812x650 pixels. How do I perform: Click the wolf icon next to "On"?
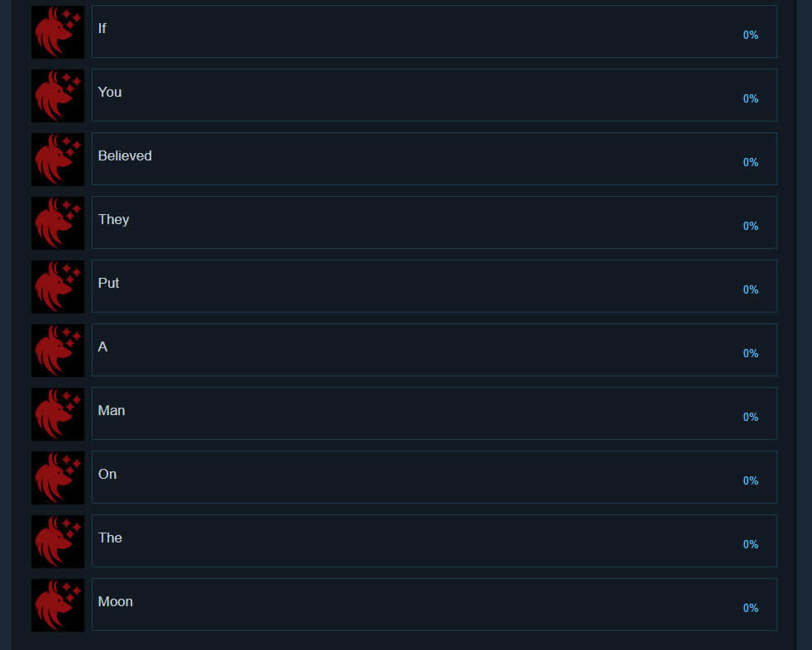click(x=58, y=478)
